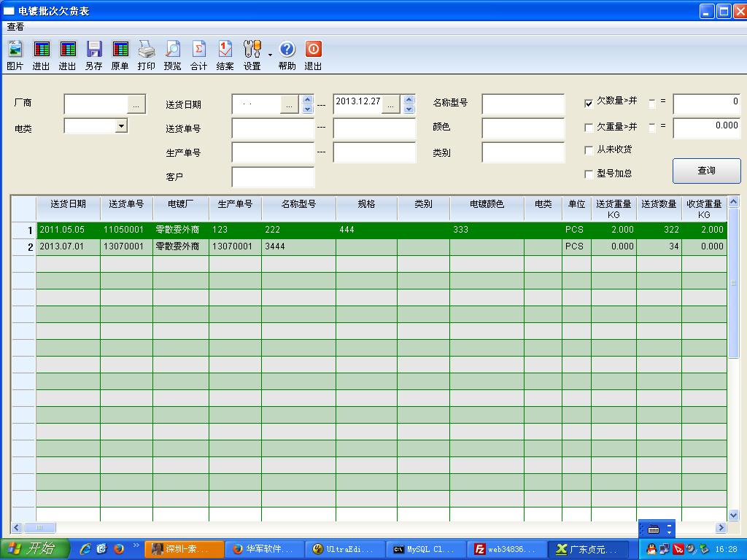Open the 帮助 help icon
This screenshot has height=560, width=747.
coord(287,55)
